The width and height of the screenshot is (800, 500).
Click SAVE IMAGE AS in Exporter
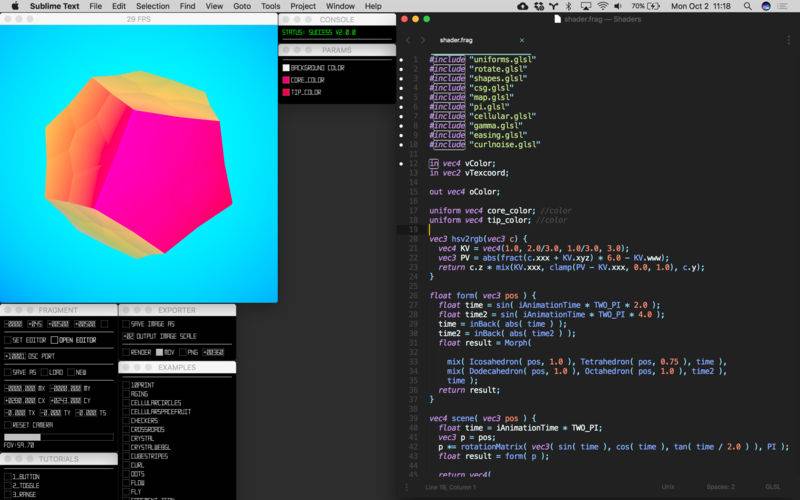(x=148, y=324)
